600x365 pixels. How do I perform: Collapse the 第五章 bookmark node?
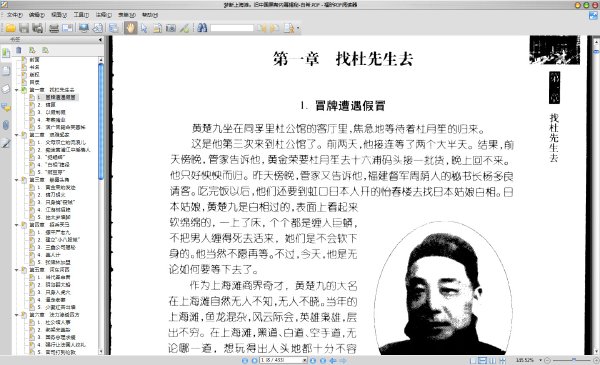(x=17, y=270)
